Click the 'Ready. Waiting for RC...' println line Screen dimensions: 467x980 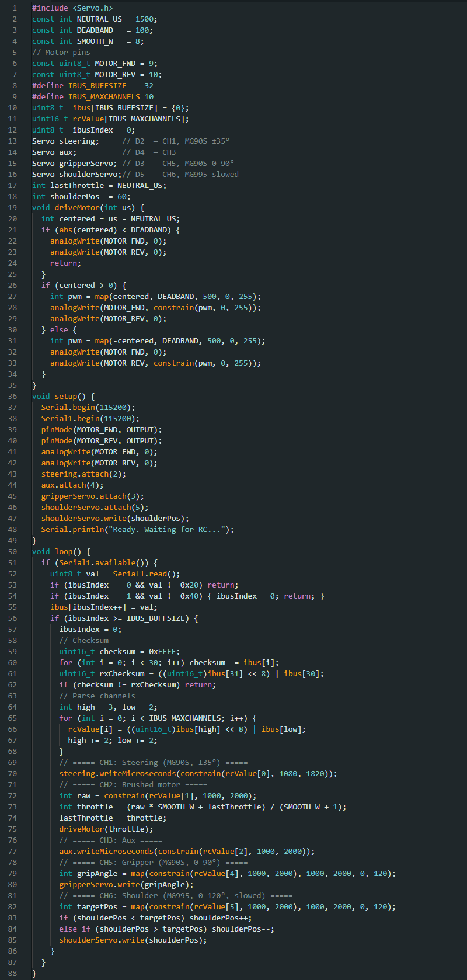pos(137,530)
